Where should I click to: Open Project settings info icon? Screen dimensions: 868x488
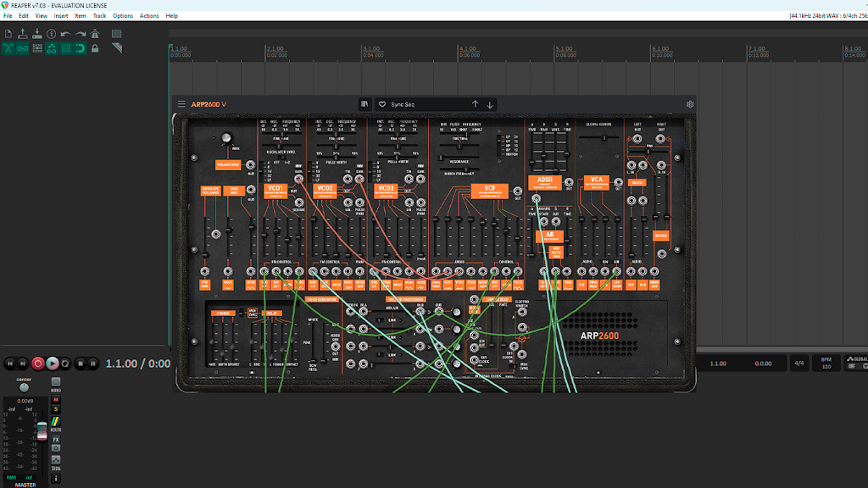click(52, 34)
